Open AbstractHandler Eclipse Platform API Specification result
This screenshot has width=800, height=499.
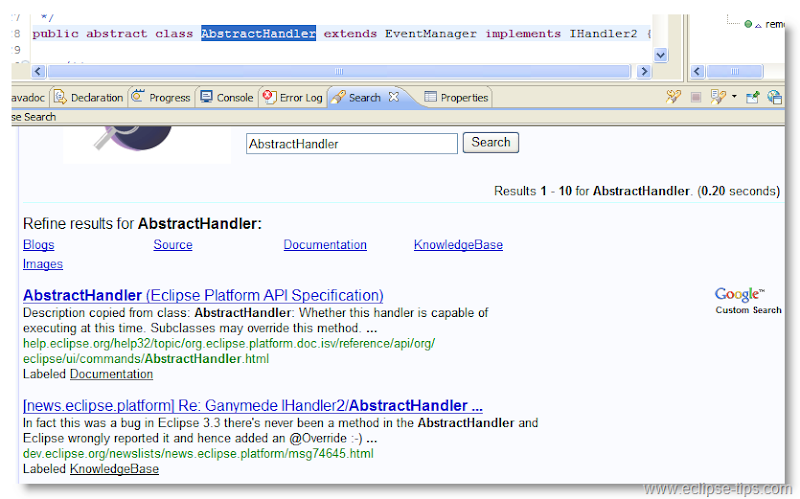pos(203,295)
